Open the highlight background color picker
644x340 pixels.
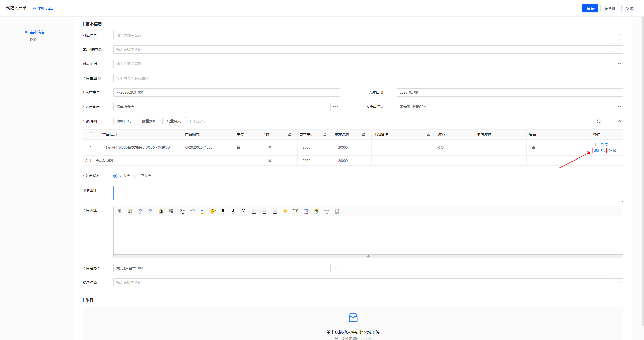click(213, 211)
